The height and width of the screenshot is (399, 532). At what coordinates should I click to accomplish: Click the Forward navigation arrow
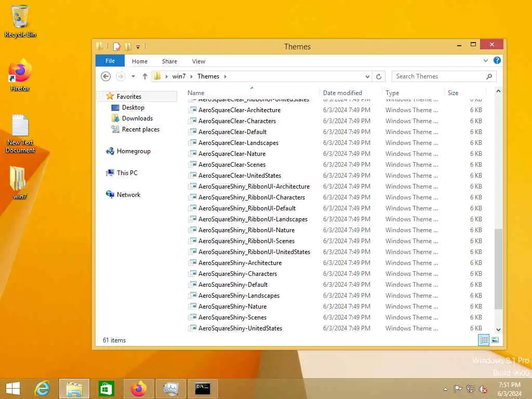120,76
